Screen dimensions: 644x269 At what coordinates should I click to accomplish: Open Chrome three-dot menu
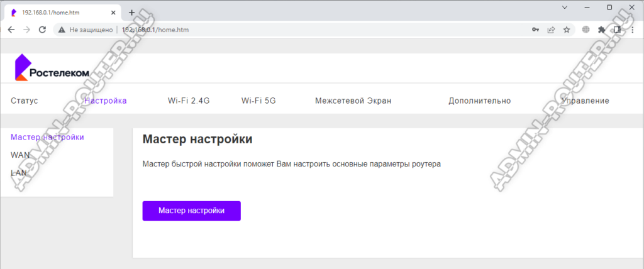coord(633,30)
